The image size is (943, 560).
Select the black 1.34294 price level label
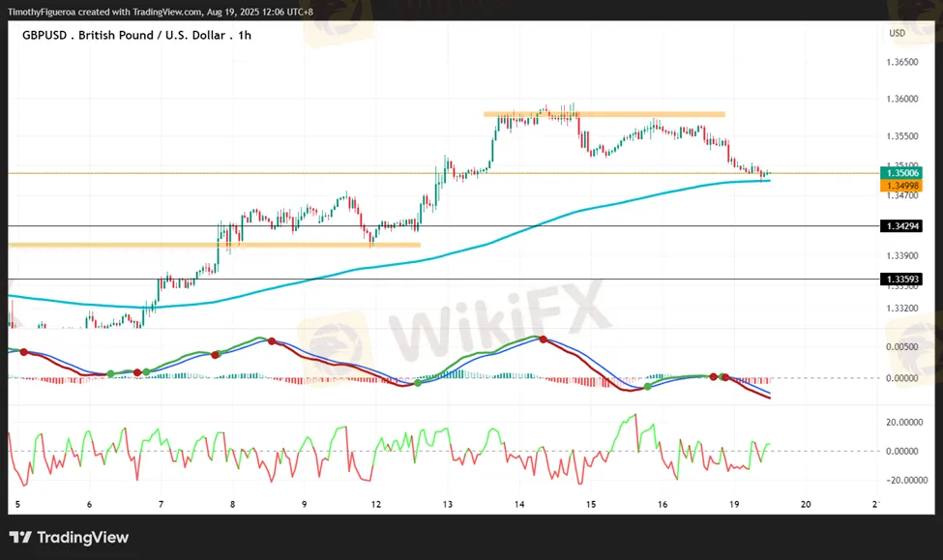900,226
